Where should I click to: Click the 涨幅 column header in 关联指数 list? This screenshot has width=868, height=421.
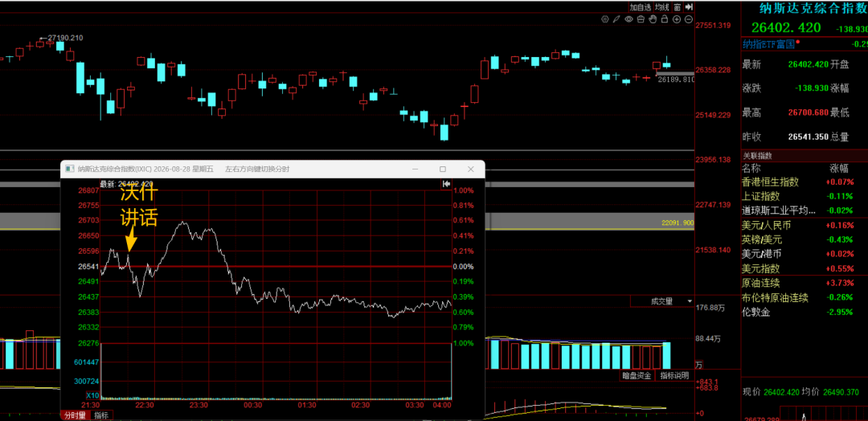point(838,168)
